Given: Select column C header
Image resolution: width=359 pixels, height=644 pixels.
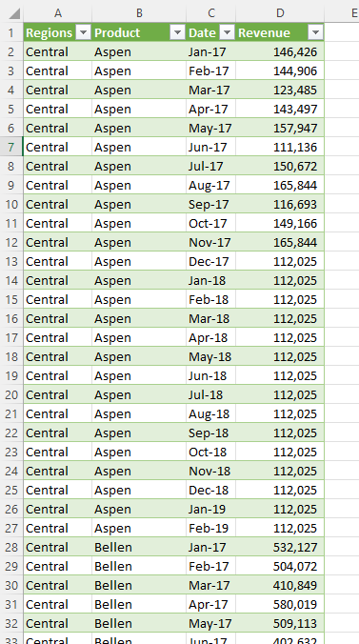Looking at the screenshot, I should (x=210, y=13).
